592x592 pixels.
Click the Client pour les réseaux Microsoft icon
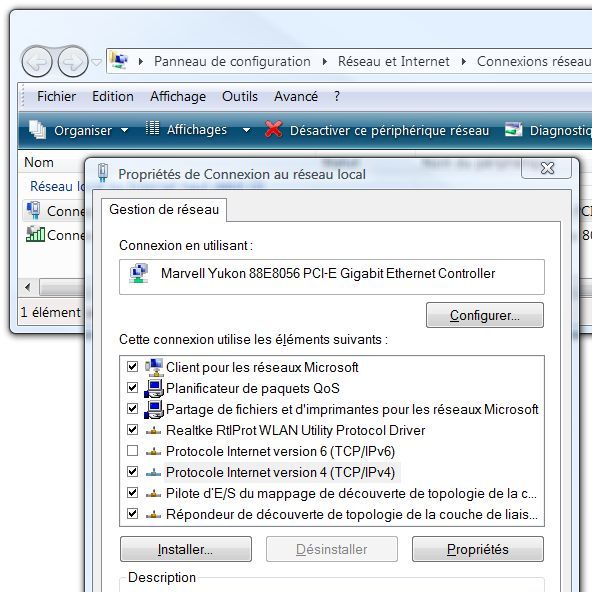click(x=154, y=367)
